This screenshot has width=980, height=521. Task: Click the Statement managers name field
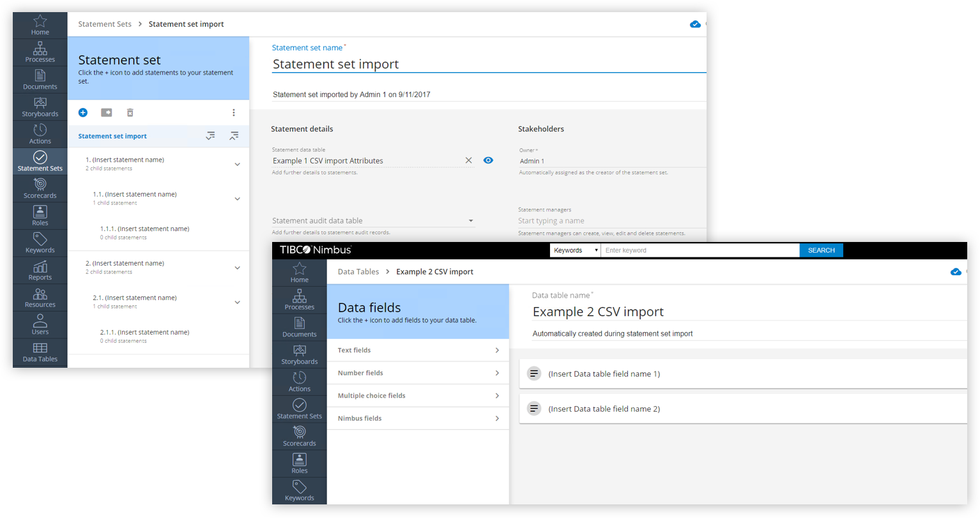pos(612,221)
